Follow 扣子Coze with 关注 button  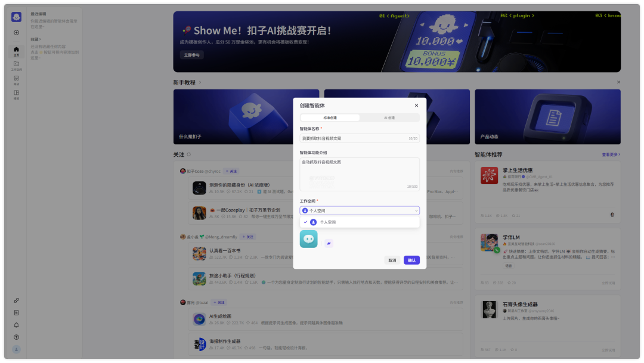click(x=231, y=171)
